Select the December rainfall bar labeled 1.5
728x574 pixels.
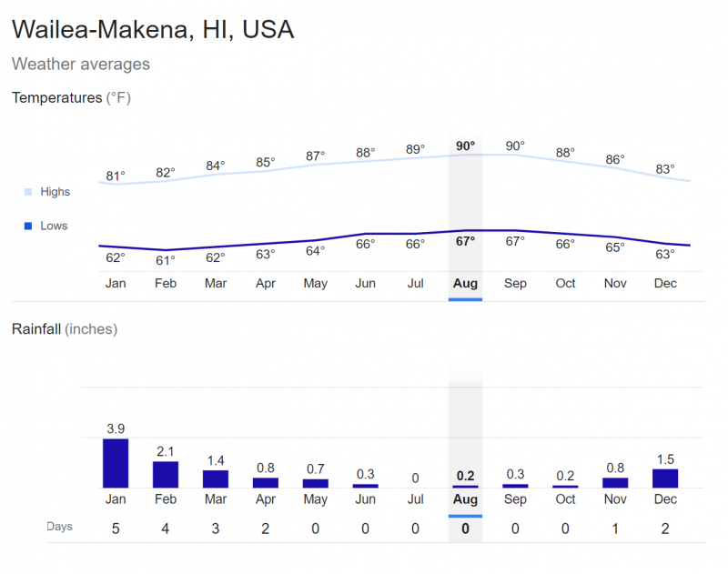click(x=665, y=478)
